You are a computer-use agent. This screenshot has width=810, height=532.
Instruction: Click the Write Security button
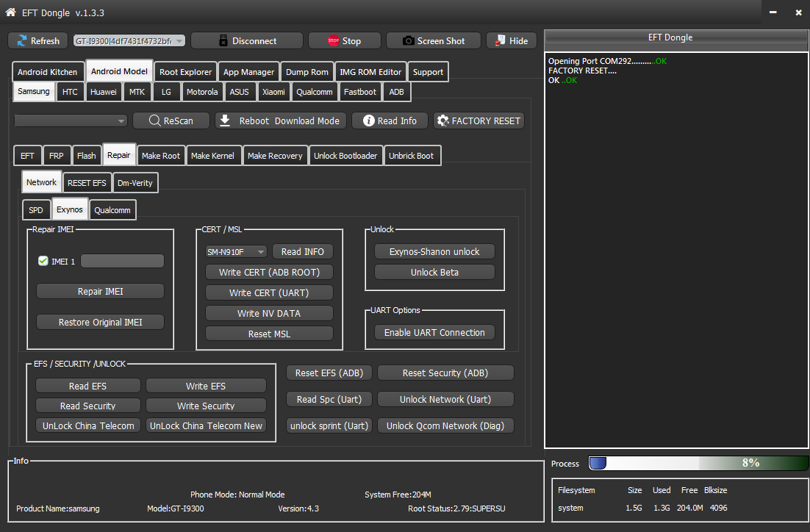[x=206, y=406]
